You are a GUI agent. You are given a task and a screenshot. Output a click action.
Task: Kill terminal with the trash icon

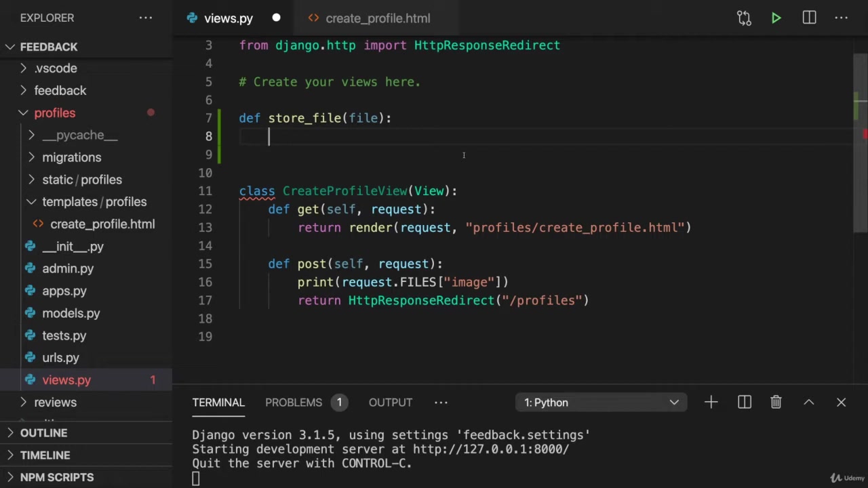pyautogui.click(x=776, y=403)
